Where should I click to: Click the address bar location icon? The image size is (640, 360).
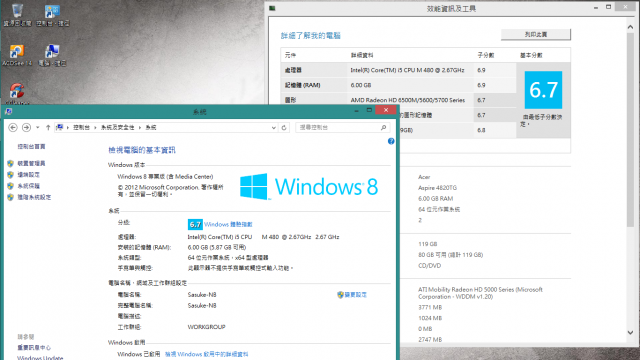(x=60, y=127)
